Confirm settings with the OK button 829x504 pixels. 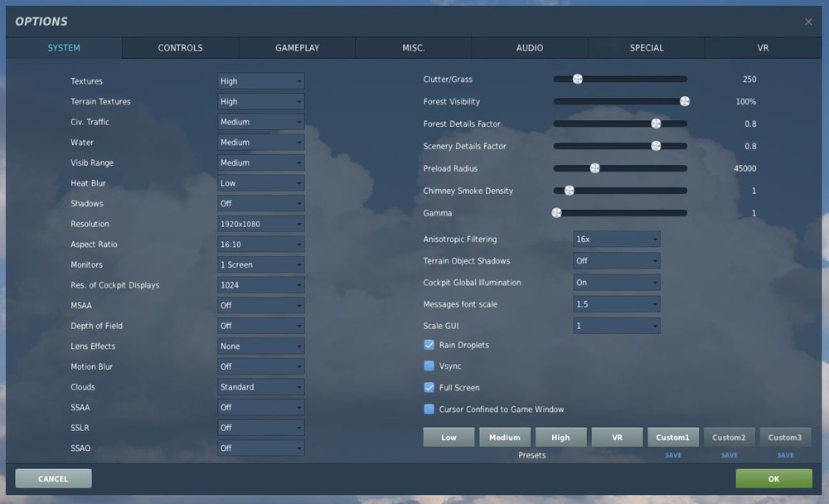click(773, 478)
